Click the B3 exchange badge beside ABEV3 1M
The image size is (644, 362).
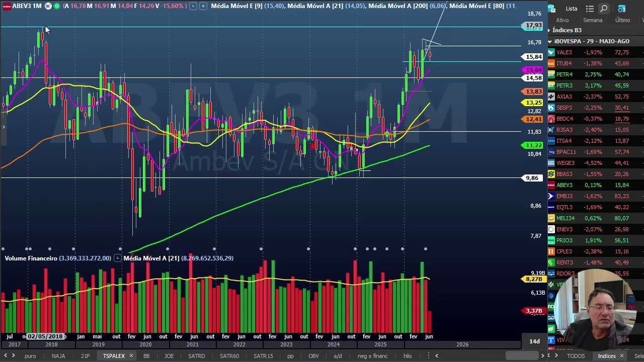(48, 6)
